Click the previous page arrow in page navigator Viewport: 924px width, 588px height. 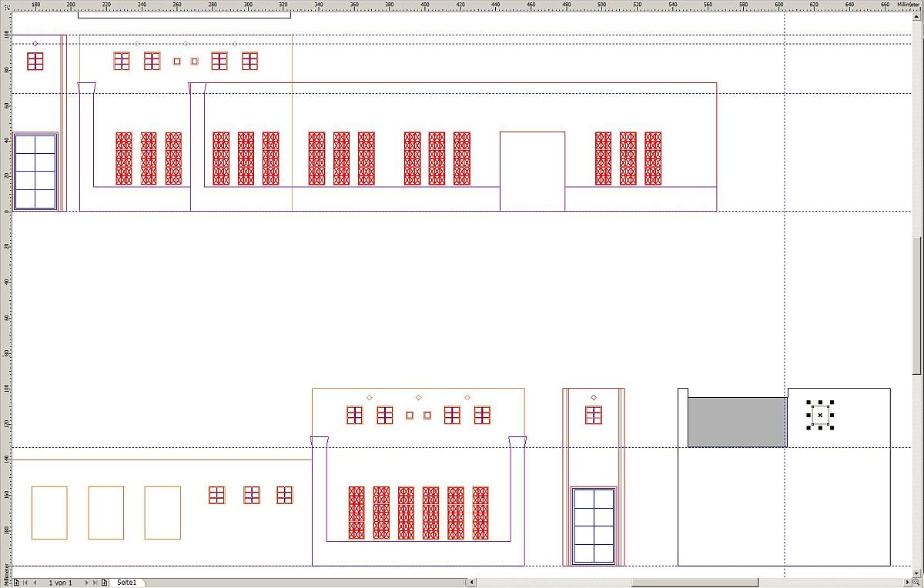tap(35, 583)
